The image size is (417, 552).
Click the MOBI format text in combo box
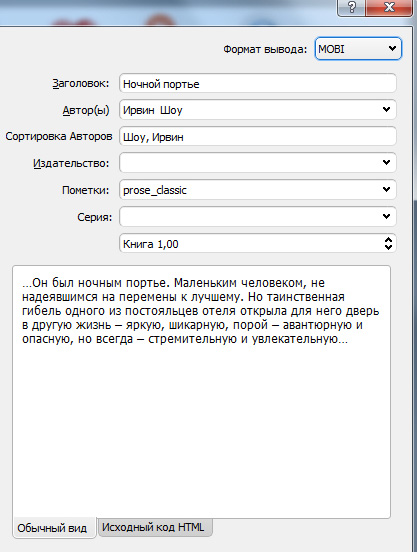[331, 49]
